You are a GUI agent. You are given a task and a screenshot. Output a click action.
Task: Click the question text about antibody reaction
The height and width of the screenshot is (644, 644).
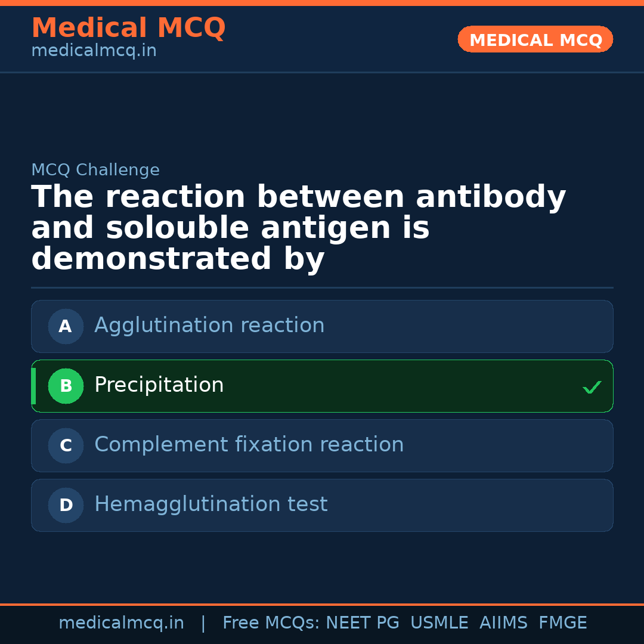coord(298,228)
